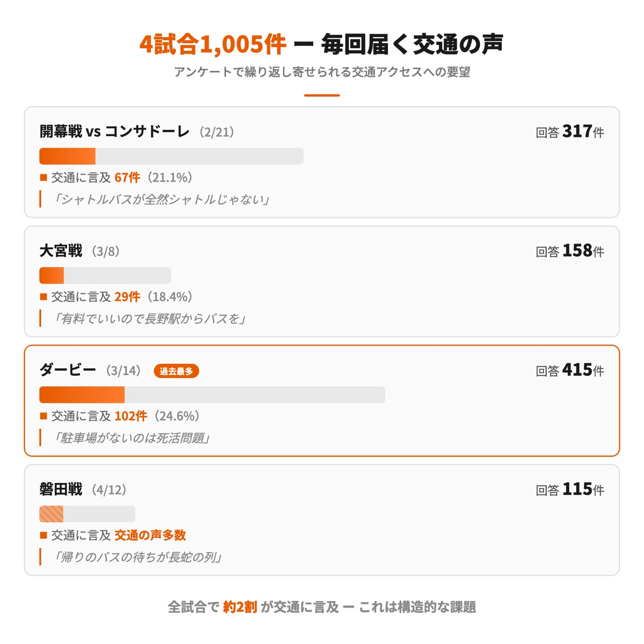Click the quote 「シャトルバスが全然シャトルじゃない」
The image size is (644, 644).
tap(161, 200)
